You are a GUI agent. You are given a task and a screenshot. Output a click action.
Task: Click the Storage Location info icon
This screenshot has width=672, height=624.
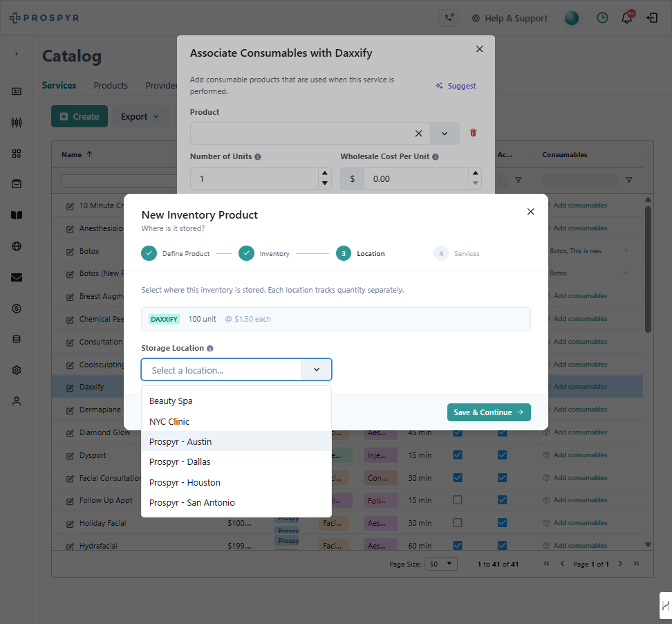(210, 348)
